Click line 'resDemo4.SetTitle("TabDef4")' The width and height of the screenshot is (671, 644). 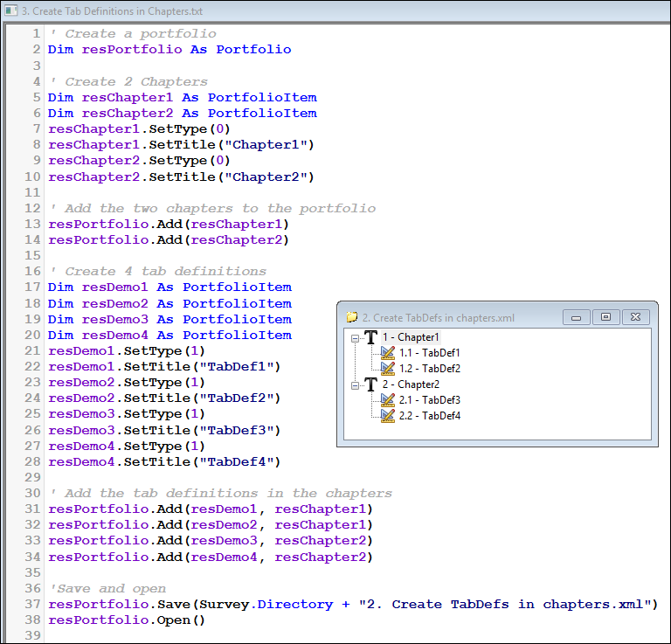164,462
